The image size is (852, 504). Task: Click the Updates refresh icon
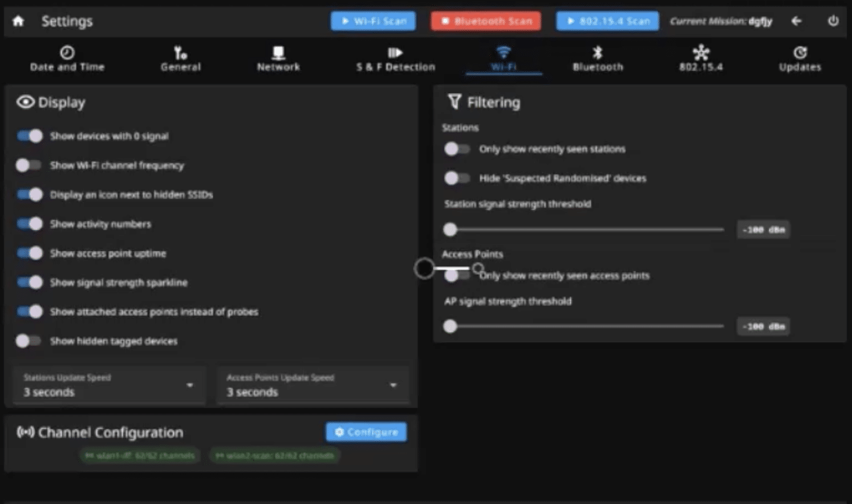800,52
